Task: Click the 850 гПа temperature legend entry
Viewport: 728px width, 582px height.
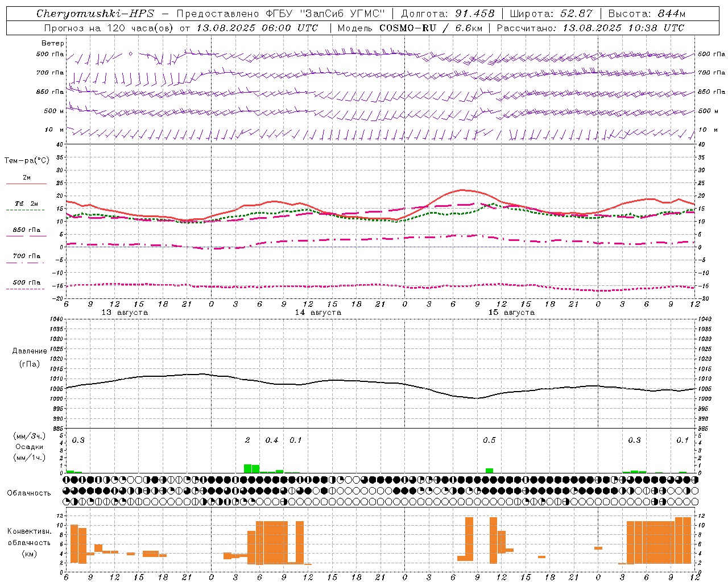Action: (26, 232)
